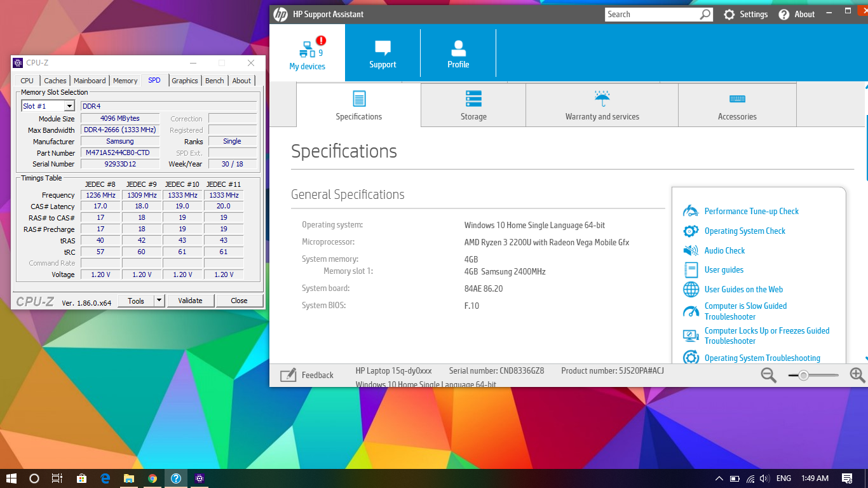
Task: Open the Audio Check link
Action: 724,250
